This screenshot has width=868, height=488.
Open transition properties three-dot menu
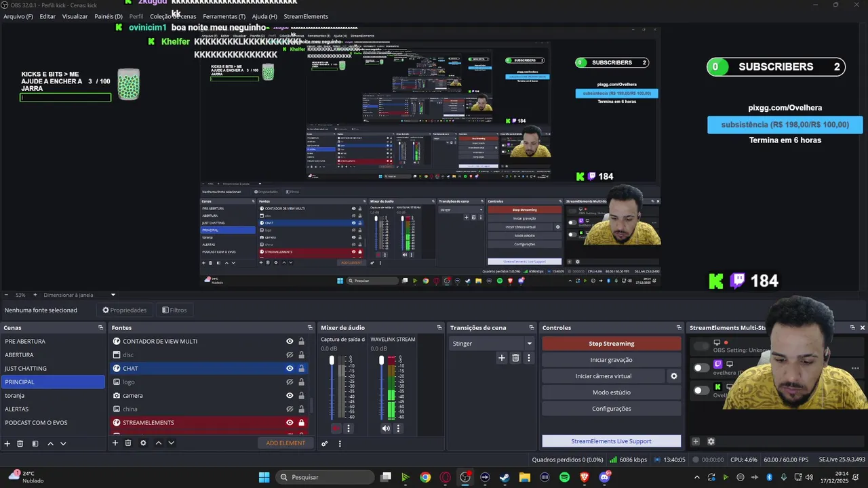pos(529,358)
